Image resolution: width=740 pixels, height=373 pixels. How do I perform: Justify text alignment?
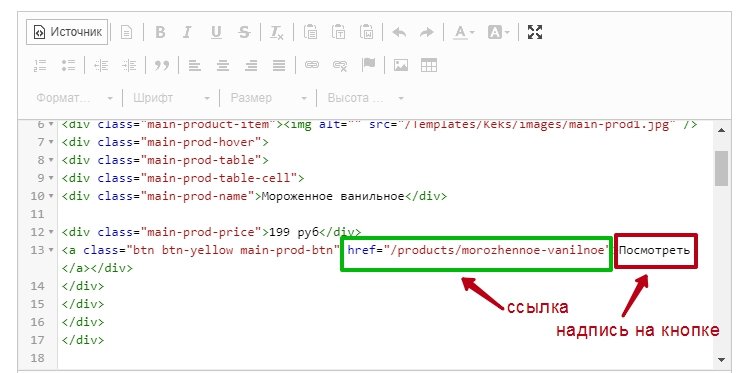coord(279,65)
